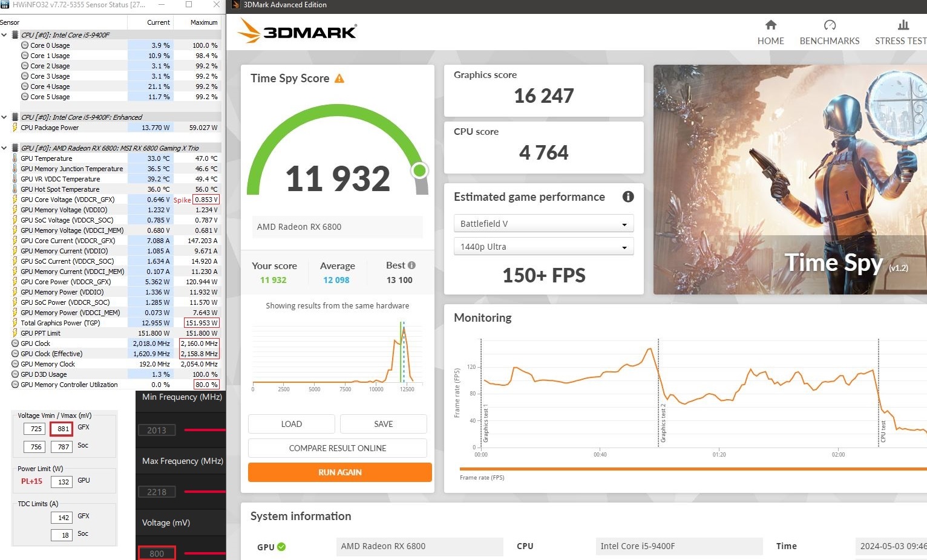Image resolution: width=927 pixels, height=560 pixels.
Task: Select the Core 0 Usage row
Action: click(x=111, y=45)
